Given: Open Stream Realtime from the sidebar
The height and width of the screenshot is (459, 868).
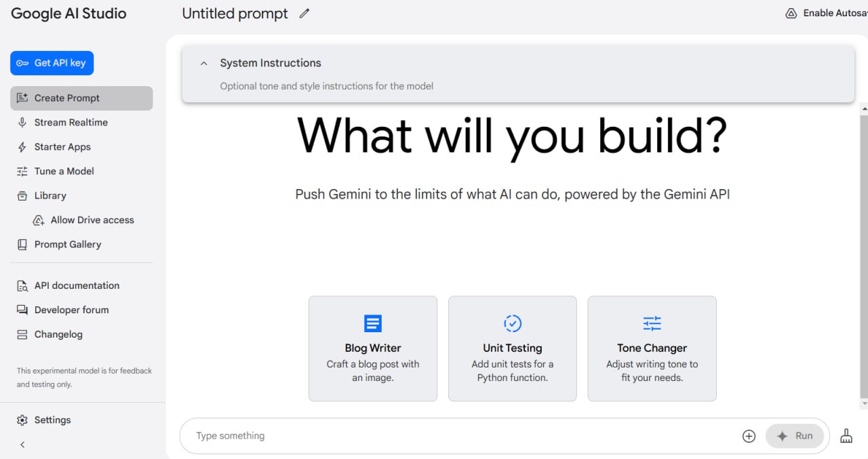Looking at the screenshot, I should [x=71, y=123].
